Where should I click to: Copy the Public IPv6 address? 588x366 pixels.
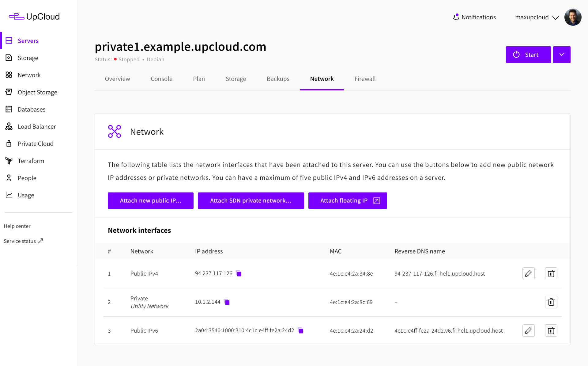click(301, 331)
